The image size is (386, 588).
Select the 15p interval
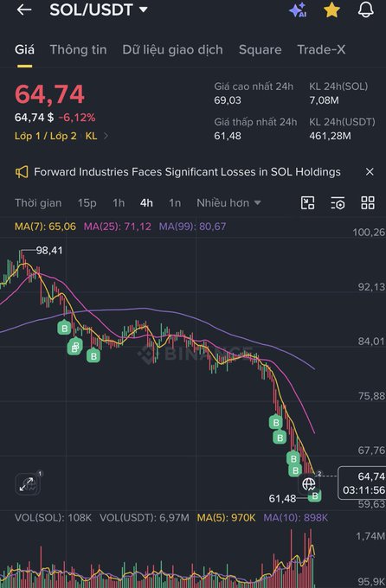click(87, 203)
